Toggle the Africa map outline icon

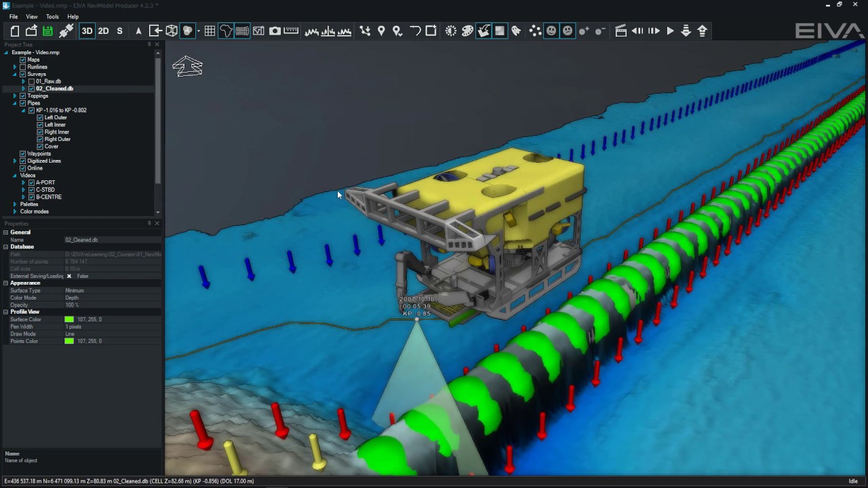point(226,30)
